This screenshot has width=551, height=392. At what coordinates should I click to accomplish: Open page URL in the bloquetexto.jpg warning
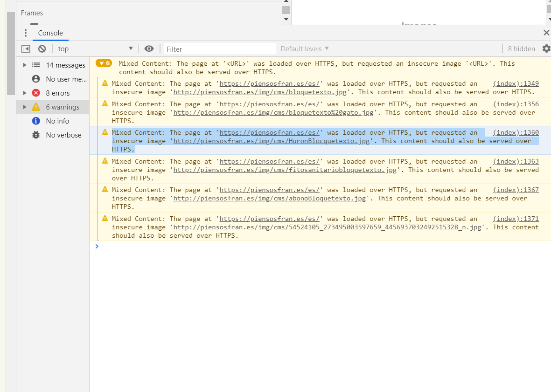click(x=270, y=83)
